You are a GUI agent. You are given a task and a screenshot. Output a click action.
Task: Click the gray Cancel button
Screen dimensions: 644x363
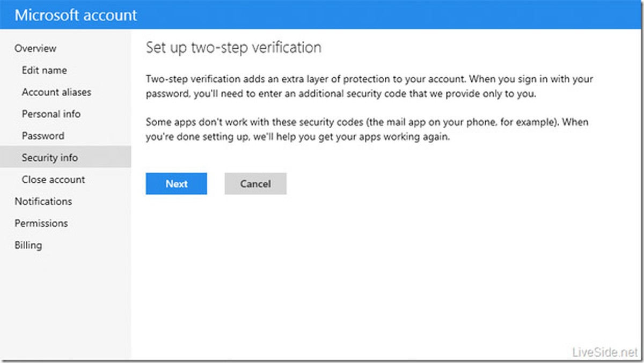(255, 183)
